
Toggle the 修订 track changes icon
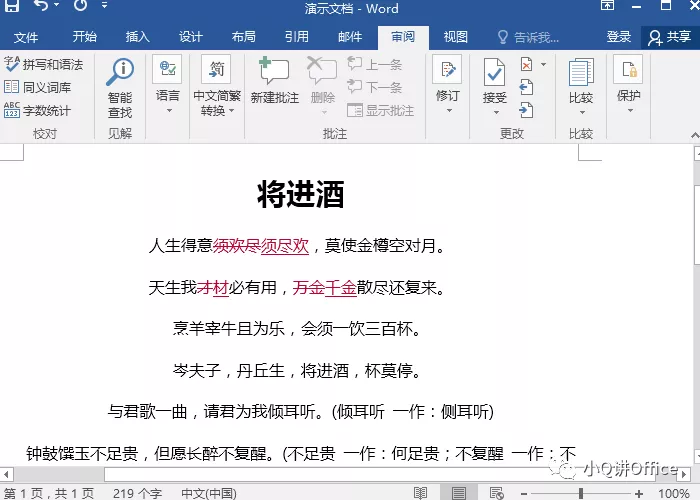click(447, 69)
